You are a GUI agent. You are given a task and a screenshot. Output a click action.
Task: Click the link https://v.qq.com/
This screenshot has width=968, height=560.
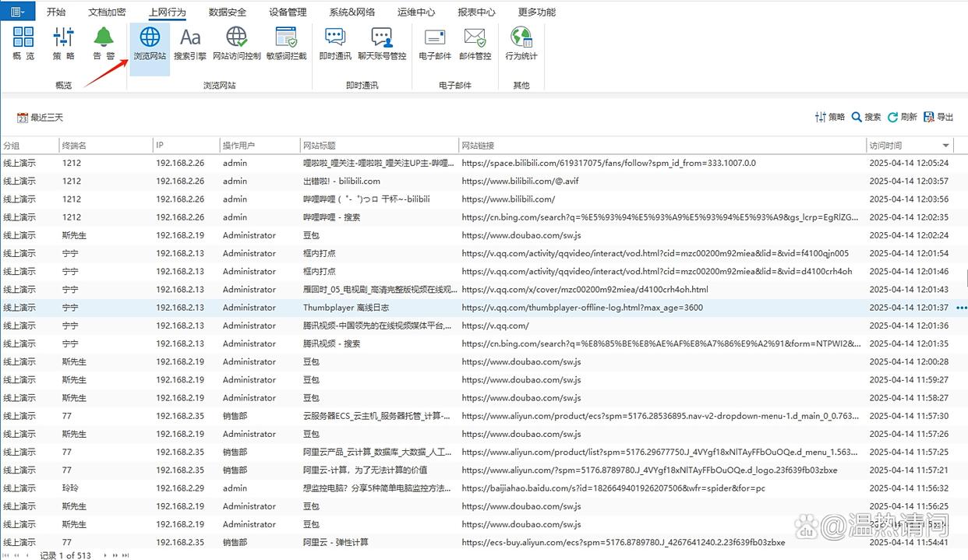point(495,326)
